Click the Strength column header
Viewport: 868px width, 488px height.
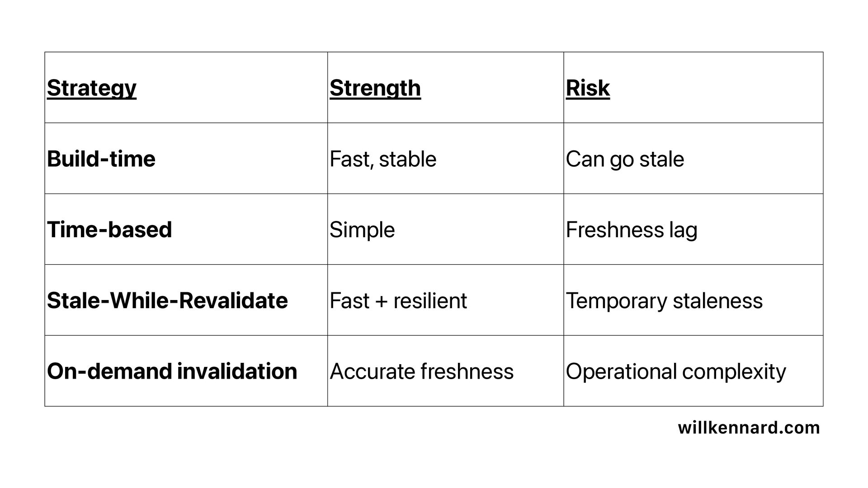(445, 88)
